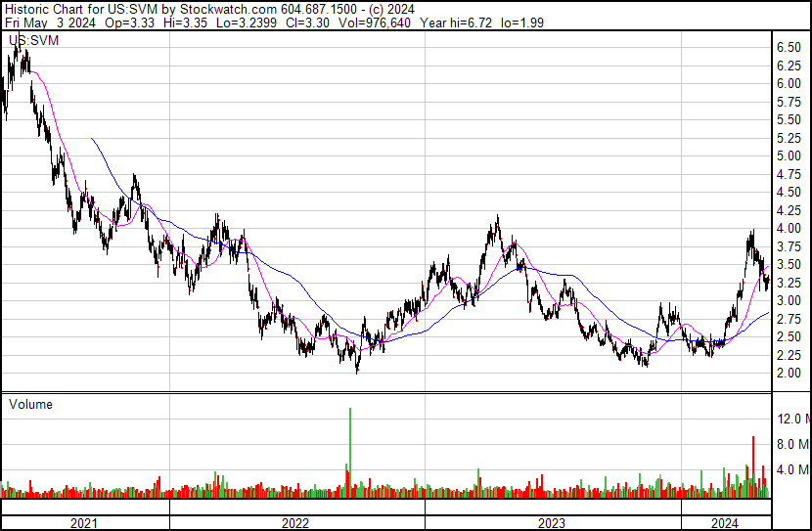Click the 6.25 price axis label

789,66
